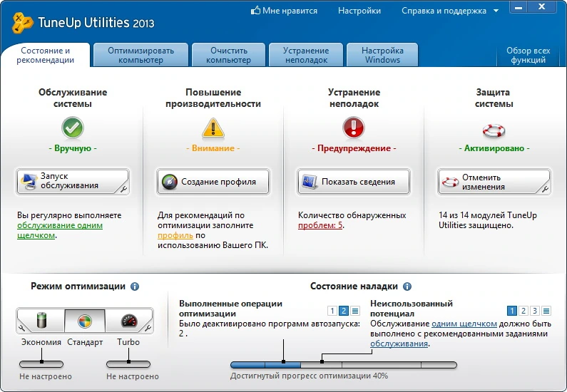Minimize the TuneUp Utilities window
Image resolution: width=567 pixels, height=392 pixels.
[519, 7]
